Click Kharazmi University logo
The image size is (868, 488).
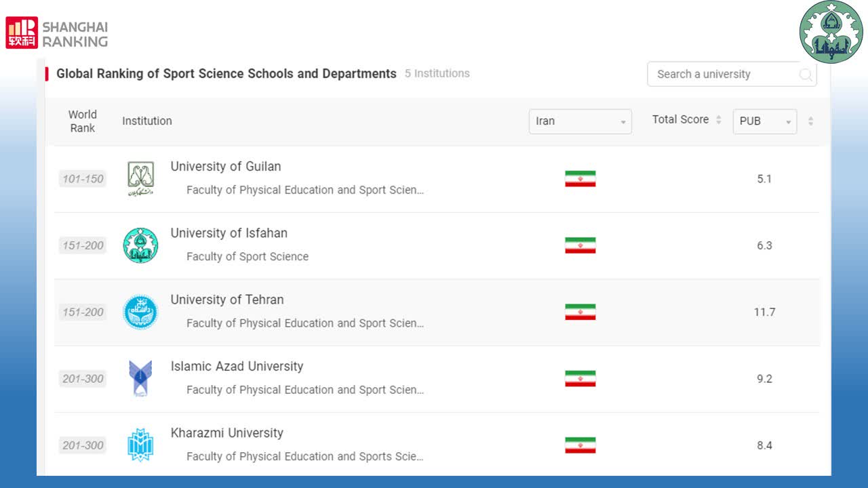tap(140, 445)
